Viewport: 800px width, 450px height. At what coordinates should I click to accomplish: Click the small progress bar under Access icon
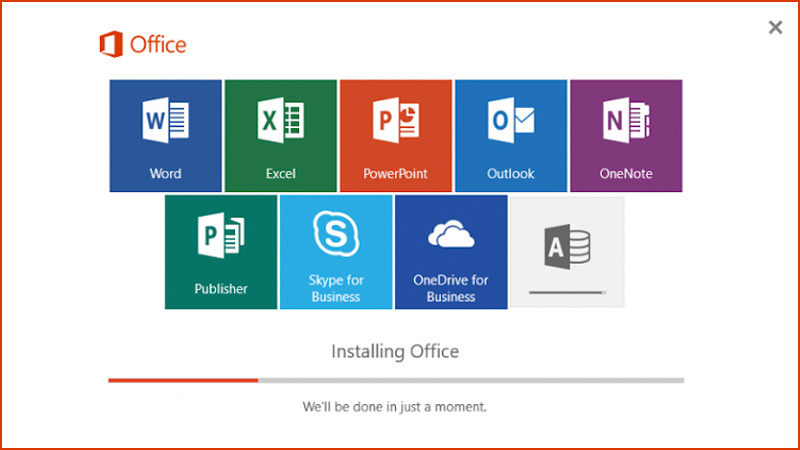pos(567,293)
